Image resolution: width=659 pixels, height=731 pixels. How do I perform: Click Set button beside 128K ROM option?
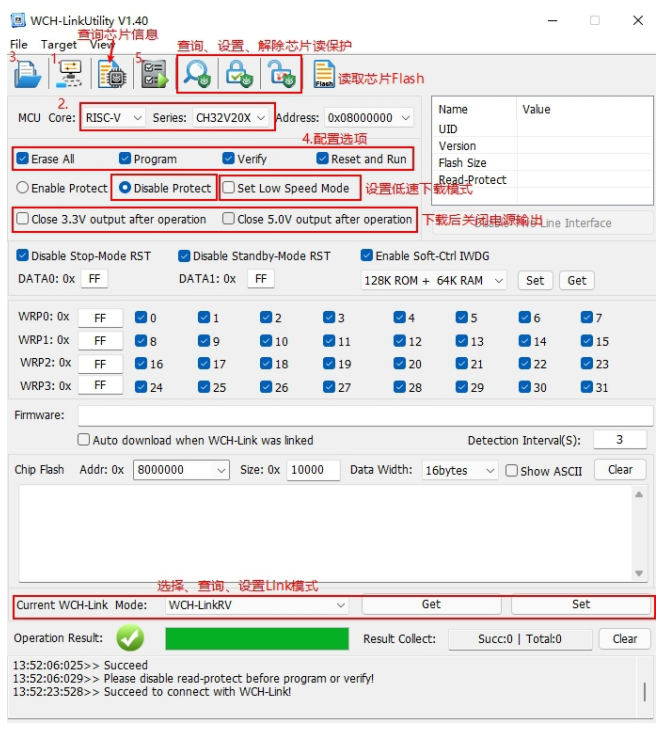[x=535, y=280]
